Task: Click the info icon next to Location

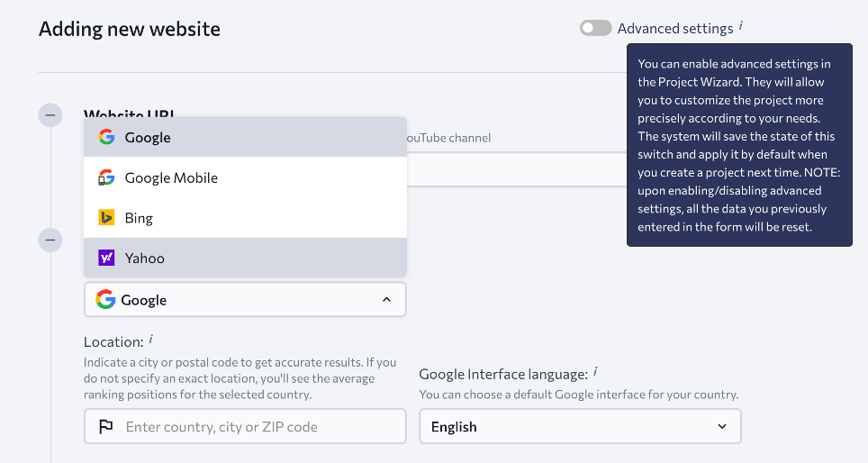Action: point(151,340)
